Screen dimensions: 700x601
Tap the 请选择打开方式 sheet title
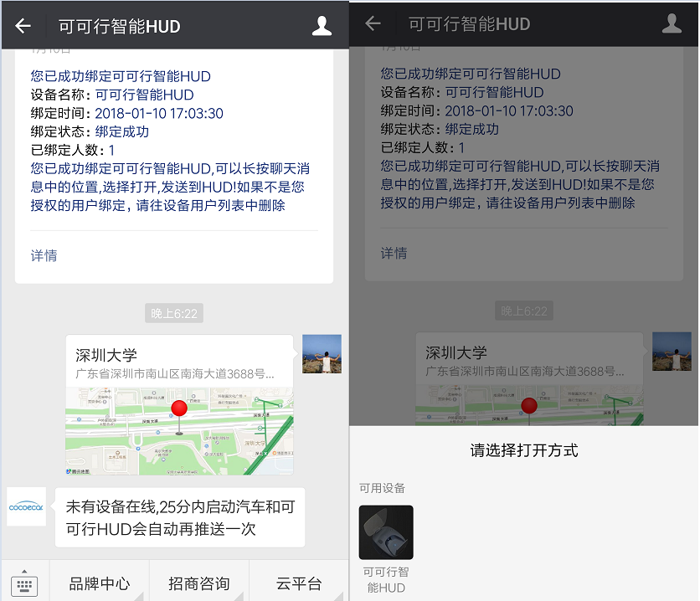pos(524,450)
